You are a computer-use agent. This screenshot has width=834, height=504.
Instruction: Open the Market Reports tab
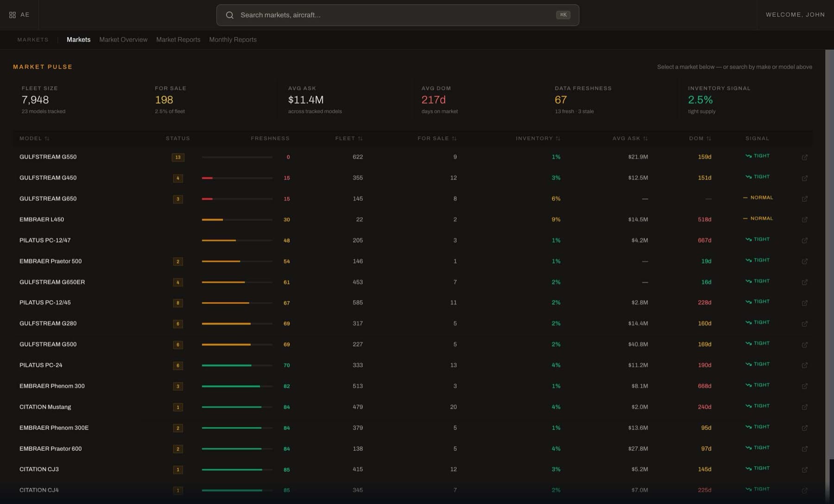click(178, 40)
